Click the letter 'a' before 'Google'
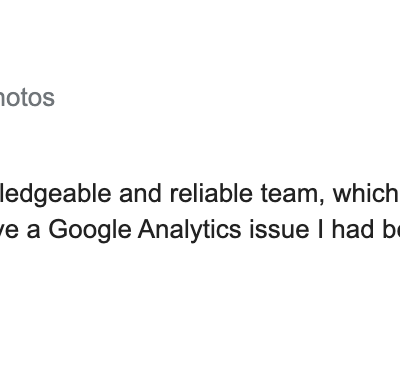Image resolution: width=400 pixels, height=386 pixels. [x=33, y=232]
